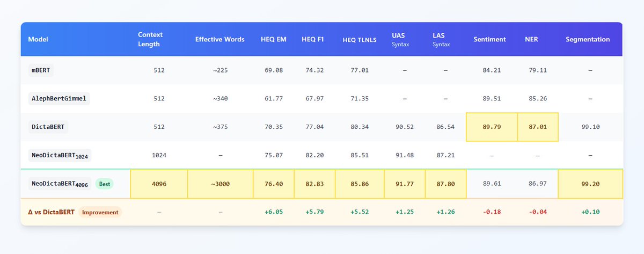Click the +6.05 improvement value
This screenshot has width=644, height=254.
(x=274, y=212)
